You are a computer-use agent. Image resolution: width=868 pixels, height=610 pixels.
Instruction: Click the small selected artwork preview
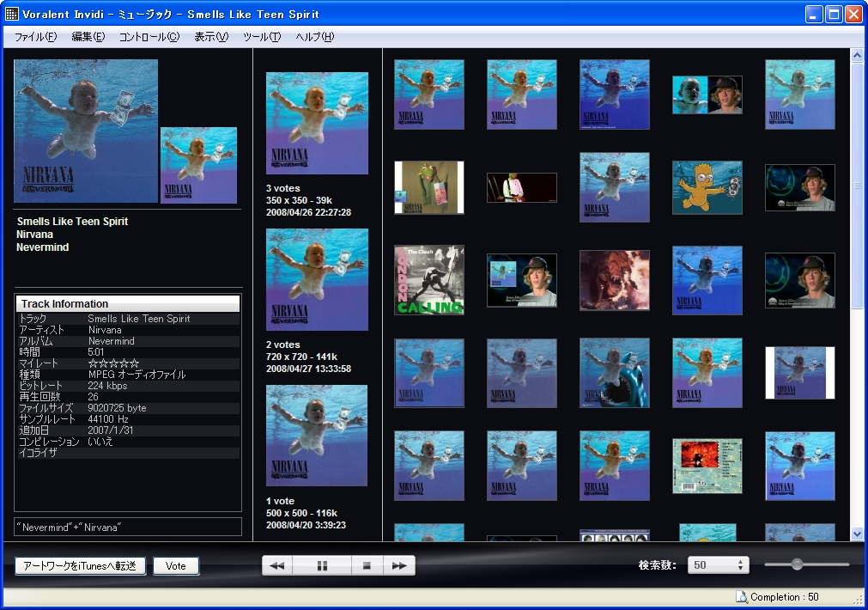(x=198, y=166)
